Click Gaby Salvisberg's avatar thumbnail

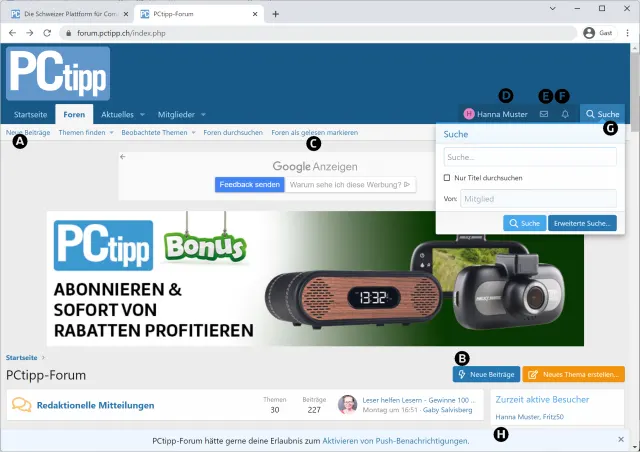[347, 404]
